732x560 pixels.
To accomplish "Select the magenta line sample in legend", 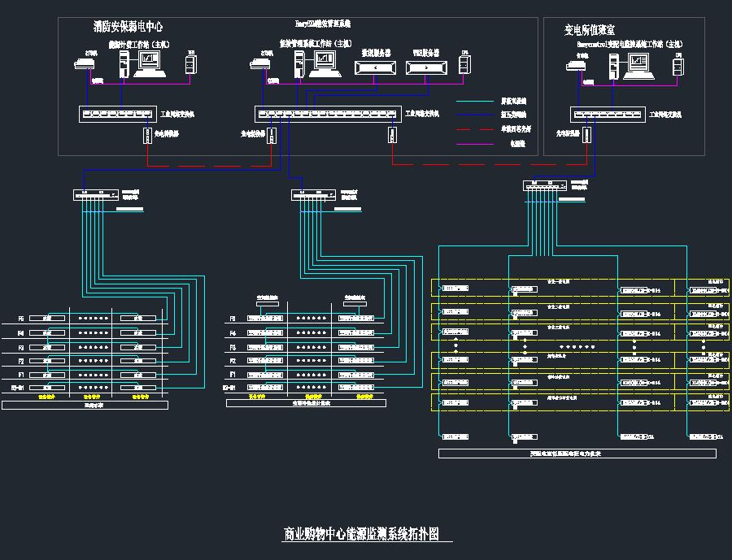I will click(475, 144).
